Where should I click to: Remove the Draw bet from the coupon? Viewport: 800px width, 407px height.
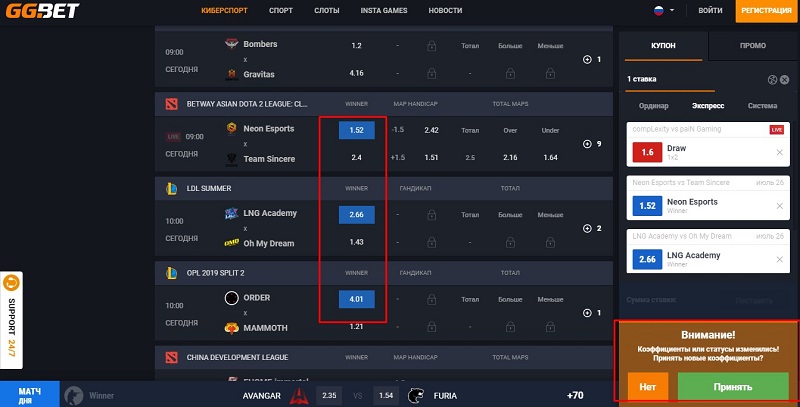click(x=780, y=152)
